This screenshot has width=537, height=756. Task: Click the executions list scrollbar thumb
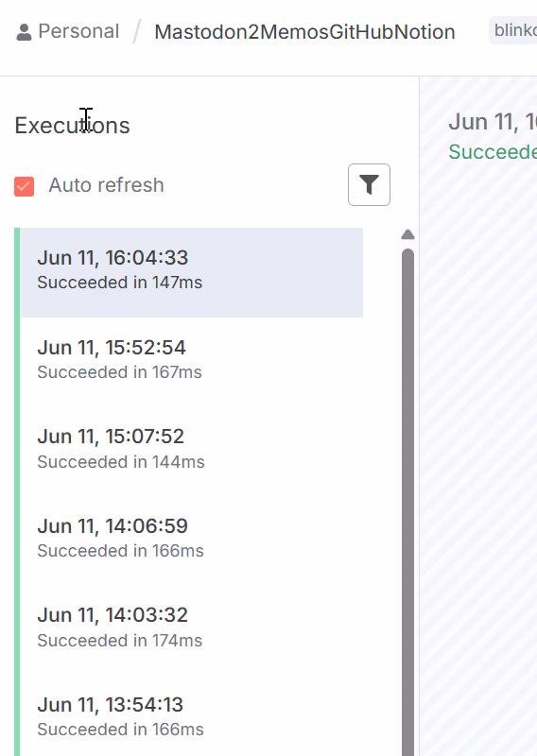pyautogui.click(x=407, y=502)
